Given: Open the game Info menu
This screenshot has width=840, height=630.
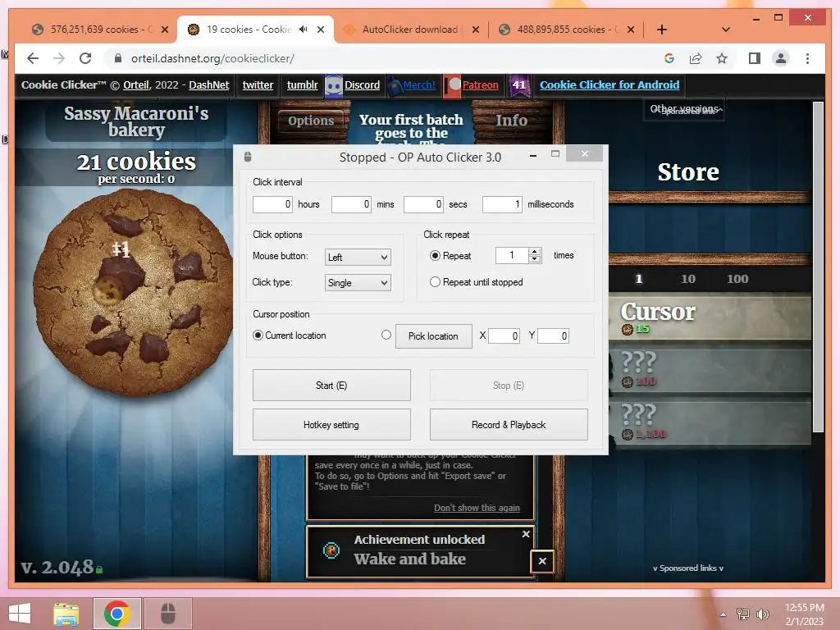Looking at the screenshot, I should point(511,121).
